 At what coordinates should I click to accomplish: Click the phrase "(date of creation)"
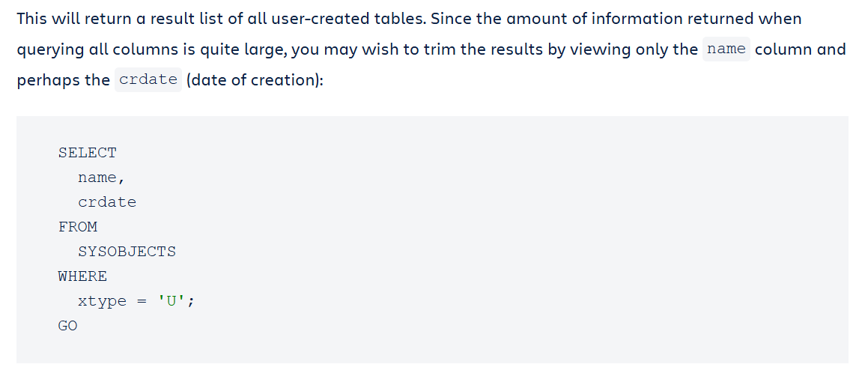coord(255,80)
